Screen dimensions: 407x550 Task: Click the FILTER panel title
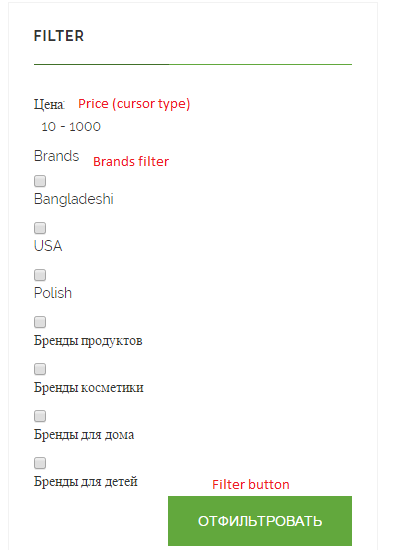click(x=59, y=36)
